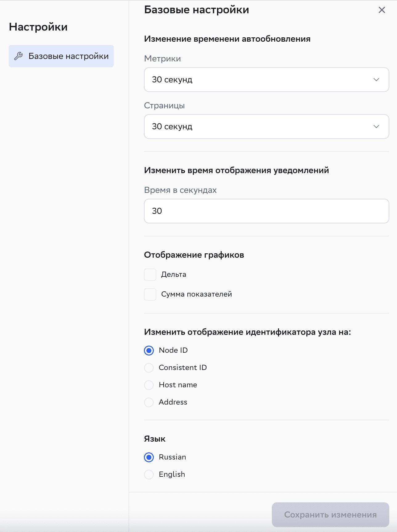
Task: Click the value 30 inside the notification time field
Action: pos(157,211)
